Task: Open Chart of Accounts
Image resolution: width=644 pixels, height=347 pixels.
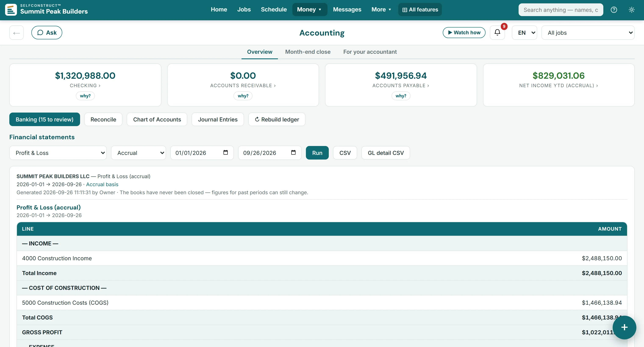Action: (x=157, y=119)
